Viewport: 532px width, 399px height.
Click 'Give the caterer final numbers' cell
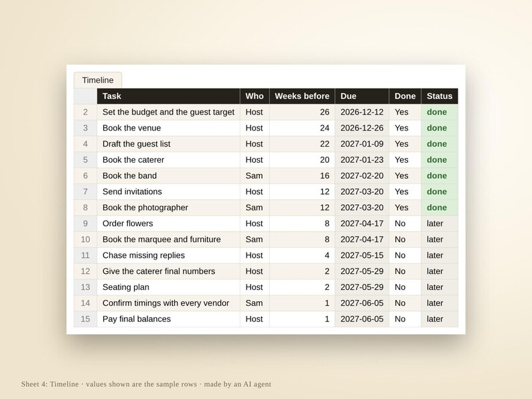coord(168,272)
